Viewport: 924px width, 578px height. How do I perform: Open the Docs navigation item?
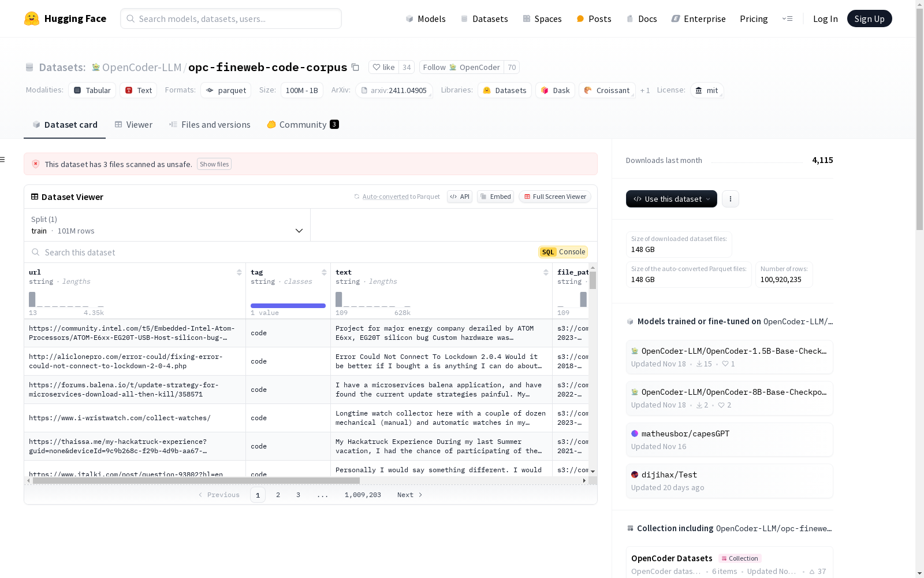point(642,18)
